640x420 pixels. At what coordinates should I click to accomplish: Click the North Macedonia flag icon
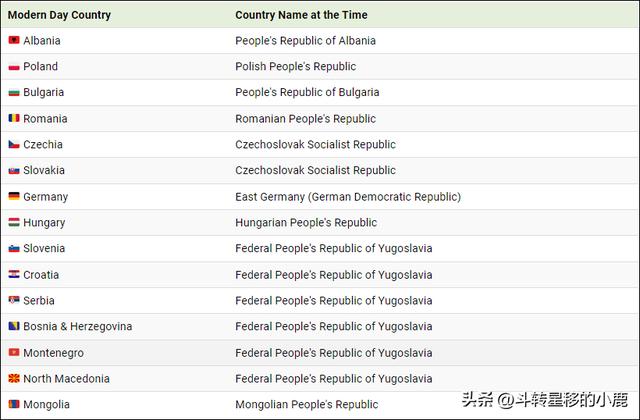tap(14, 378)
